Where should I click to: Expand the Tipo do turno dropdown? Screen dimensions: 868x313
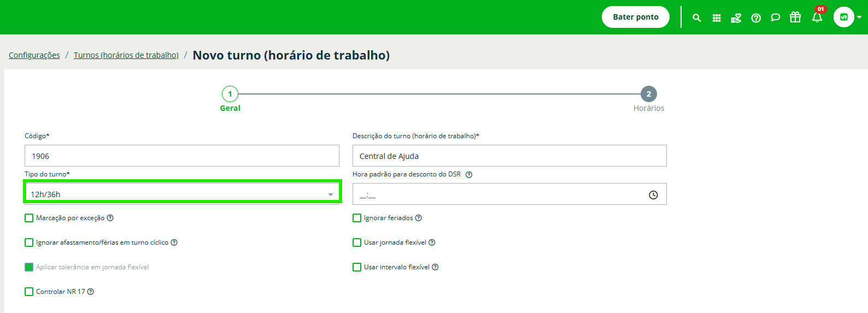click(182, 194)
